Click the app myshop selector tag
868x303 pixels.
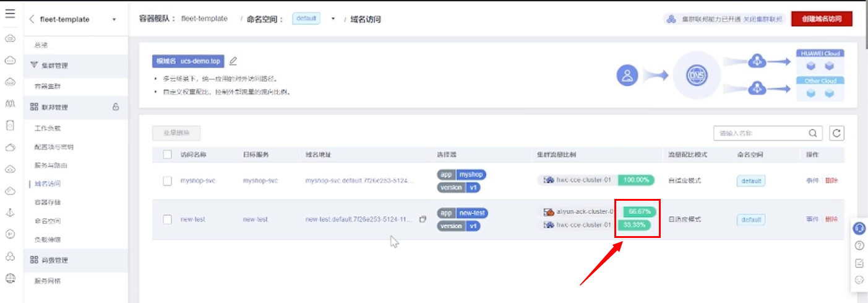click(462, 175)
